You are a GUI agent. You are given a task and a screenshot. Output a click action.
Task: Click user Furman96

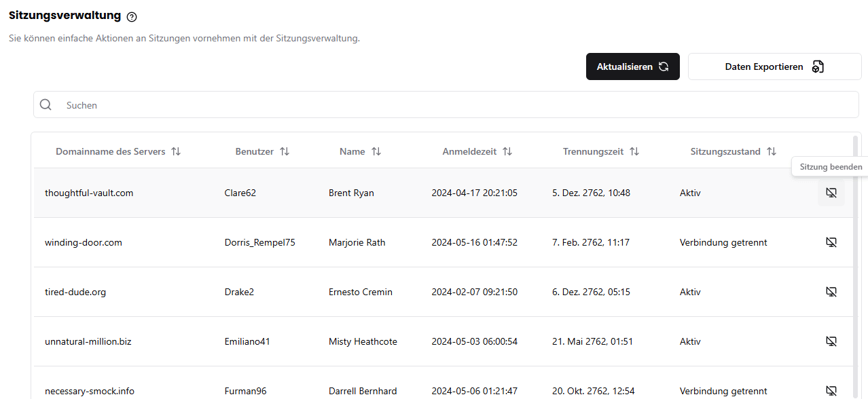(246, 391)
